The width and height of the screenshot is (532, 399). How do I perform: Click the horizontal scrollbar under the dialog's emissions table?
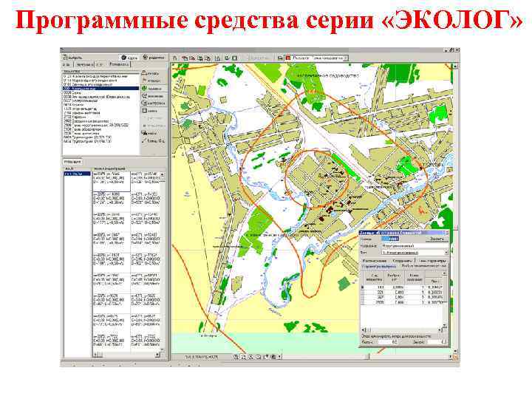click(403, 330)
